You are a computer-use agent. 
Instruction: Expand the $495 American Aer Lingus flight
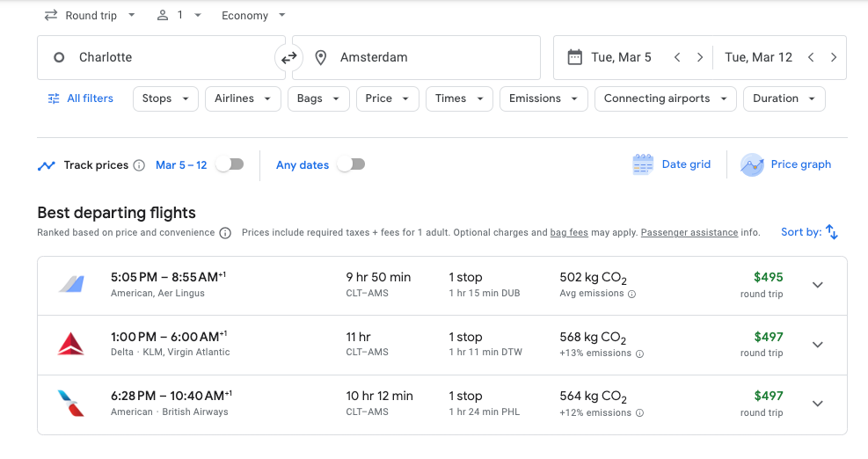click(817, 285)
